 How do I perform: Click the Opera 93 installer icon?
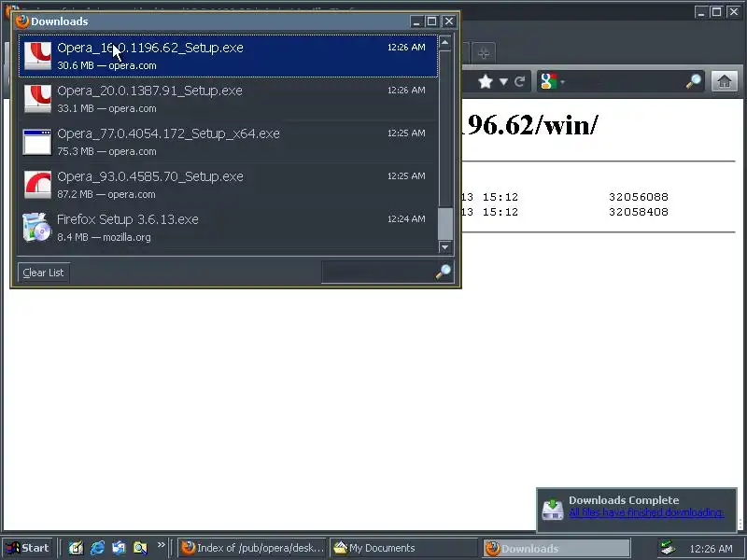coord(37,184)
